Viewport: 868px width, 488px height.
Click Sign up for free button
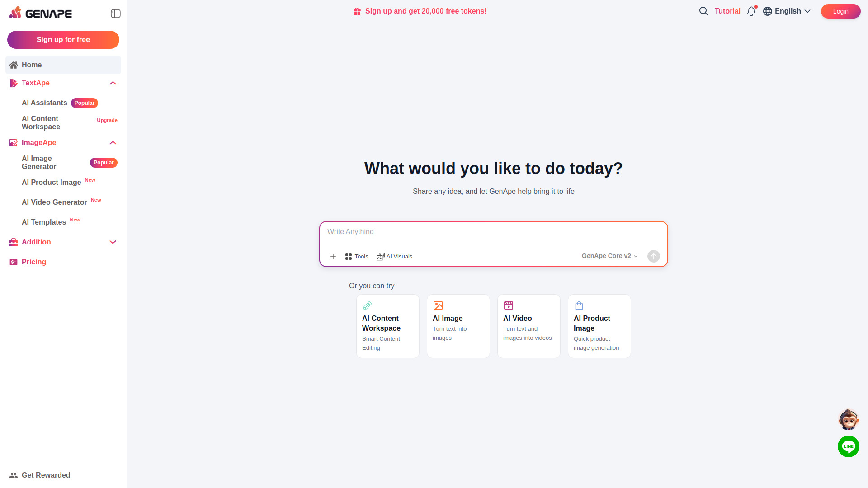tap(63, 40)
